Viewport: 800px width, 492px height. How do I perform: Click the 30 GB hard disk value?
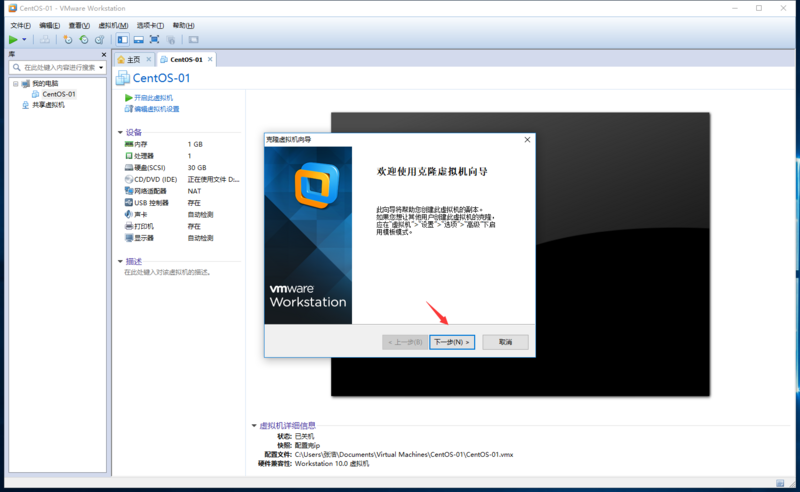[197, 167]
